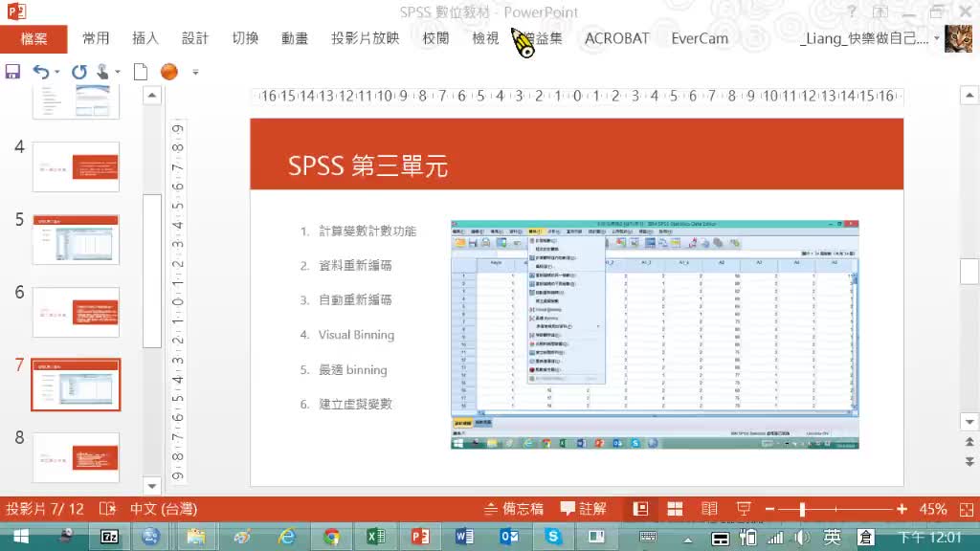Click the 英 input method indicator

click(x=832, y=538)
